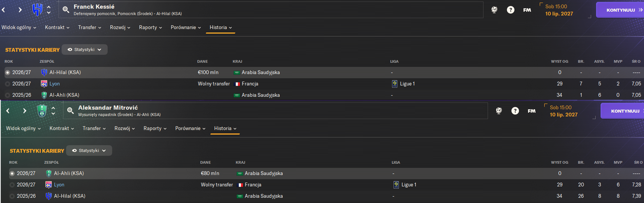The image size is (644, 203).
Task: Click search magnifier icon in Mitrović panel
Action: pos(70,111)
